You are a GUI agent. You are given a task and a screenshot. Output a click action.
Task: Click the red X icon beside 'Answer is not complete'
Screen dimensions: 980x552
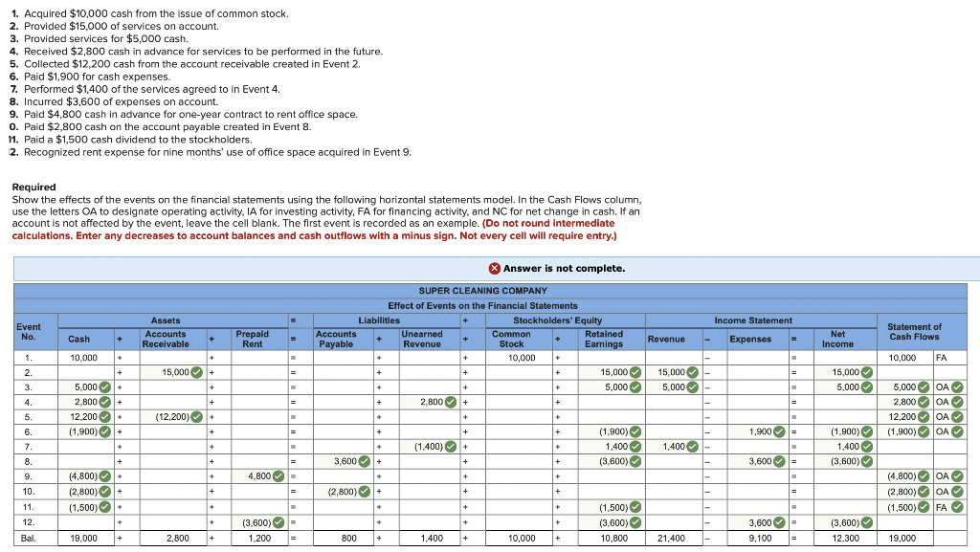(x=495, y=269)
